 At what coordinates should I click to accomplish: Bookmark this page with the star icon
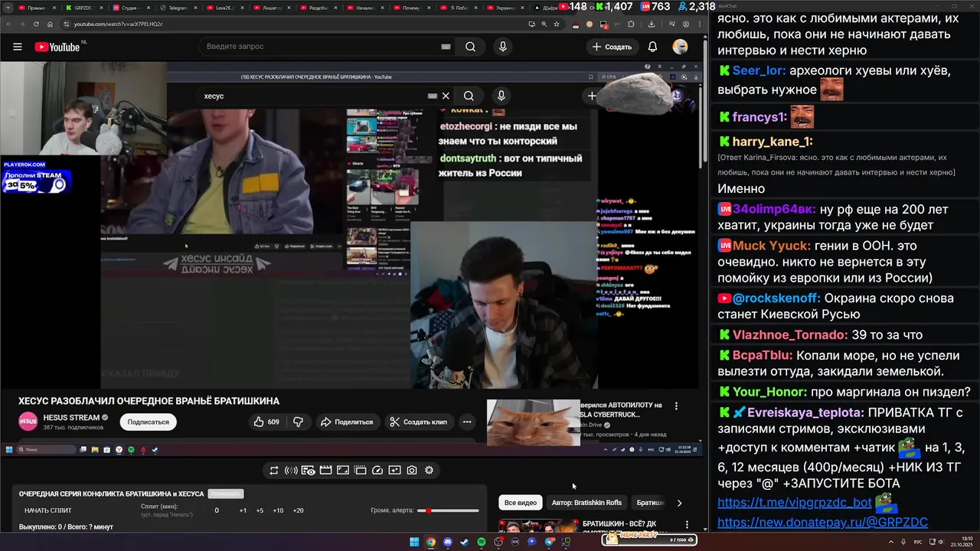(x=557, y=24)
